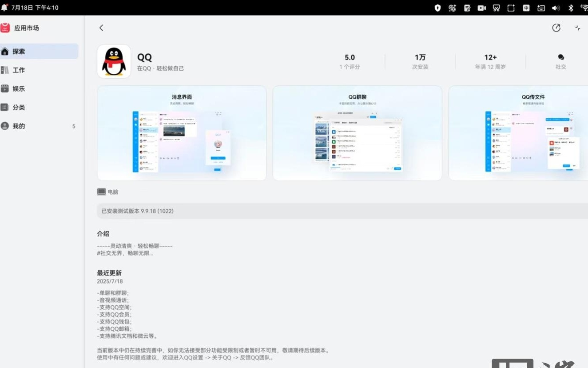This screenshot has height=368, width=588.
Task: Click the badge number 5 beside 我的
Action: tap(74, 126)
